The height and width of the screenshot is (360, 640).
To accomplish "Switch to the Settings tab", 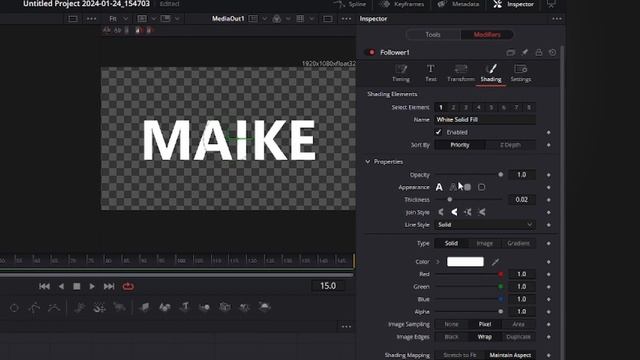I will (521, 73).
